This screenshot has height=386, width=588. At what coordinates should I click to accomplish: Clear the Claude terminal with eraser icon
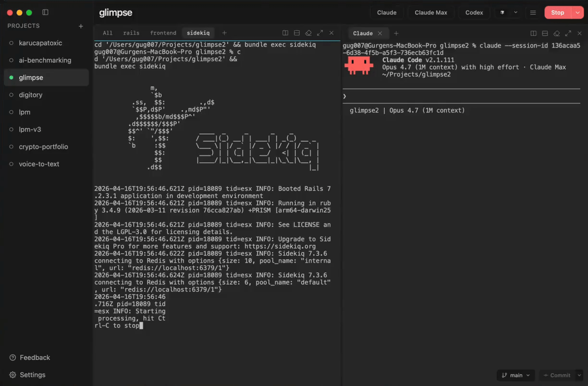tap(556, 33)
